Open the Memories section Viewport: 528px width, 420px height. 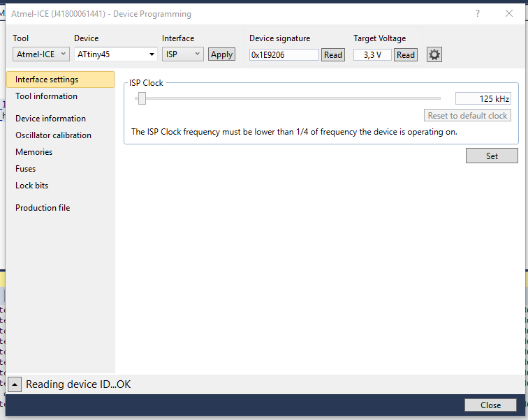pyautogui.click(x=34, y=152)
